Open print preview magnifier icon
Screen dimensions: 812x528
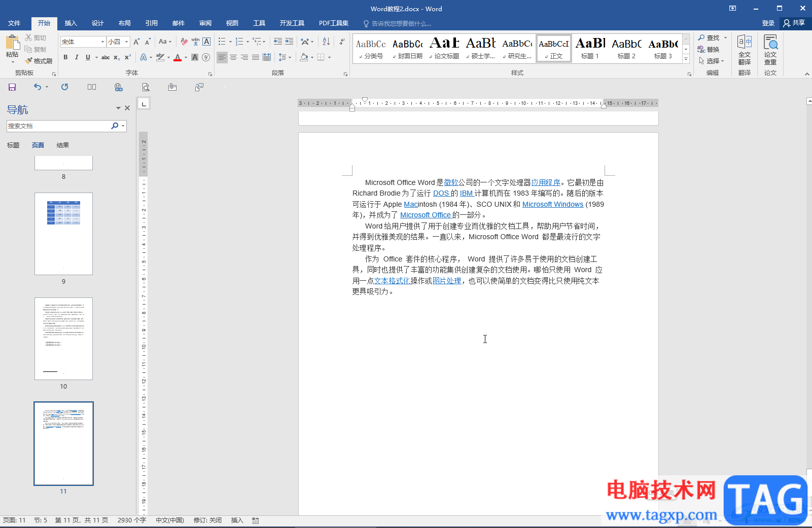(146, 87)
